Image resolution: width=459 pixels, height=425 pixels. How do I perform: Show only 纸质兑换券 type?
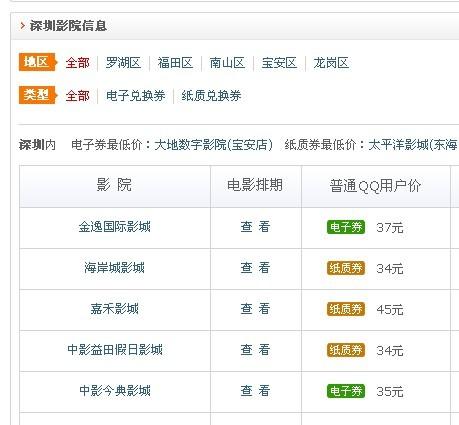coord(211,96)
